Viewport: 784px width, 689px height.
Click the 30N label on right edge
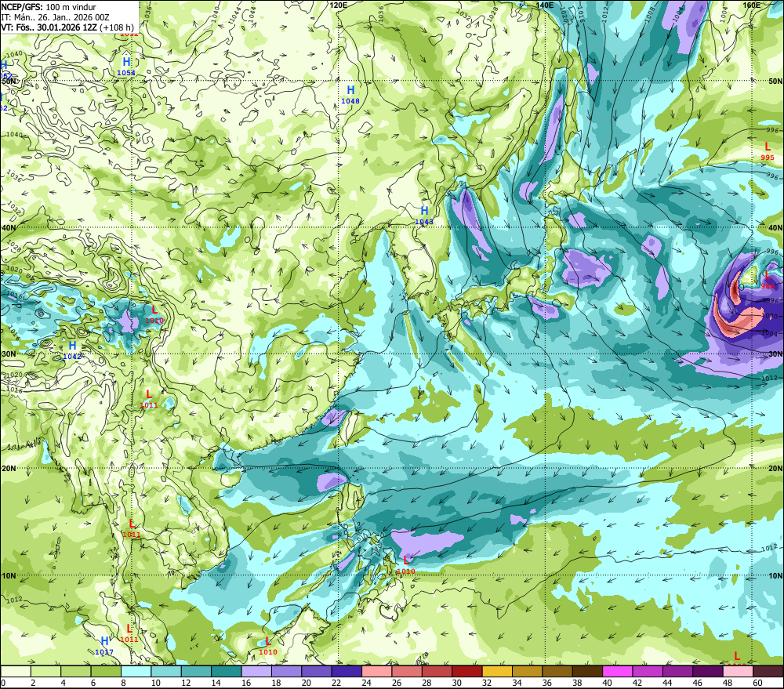(775, 354)
